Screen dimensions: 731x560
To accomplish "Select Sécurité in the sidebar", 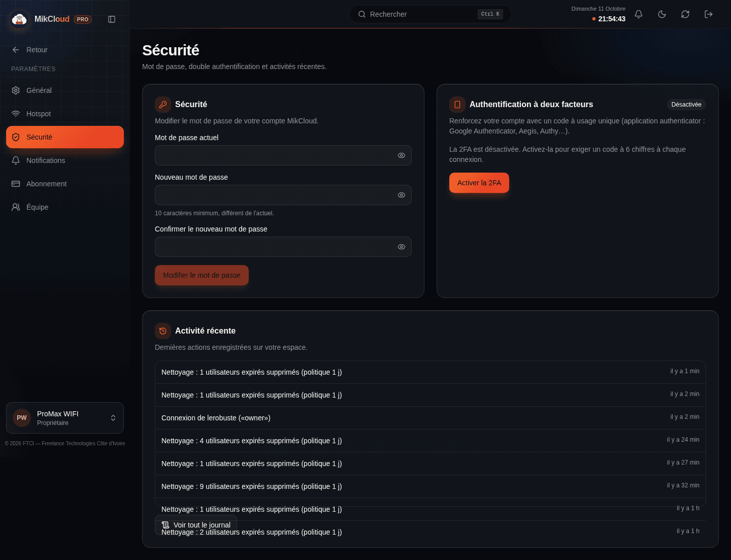I will (x=65, y=137).
